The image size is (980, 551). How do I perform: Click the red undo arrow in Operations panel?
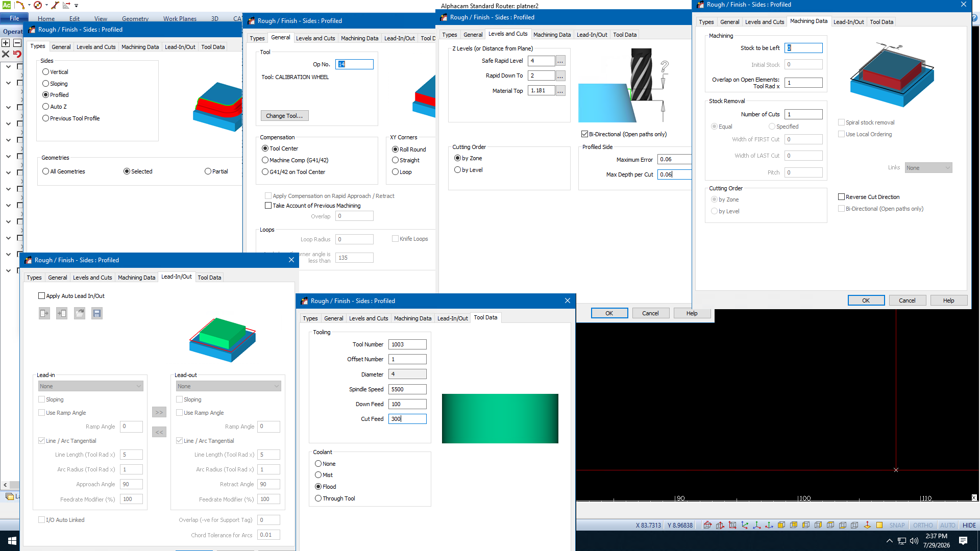(x=17, y=54)
